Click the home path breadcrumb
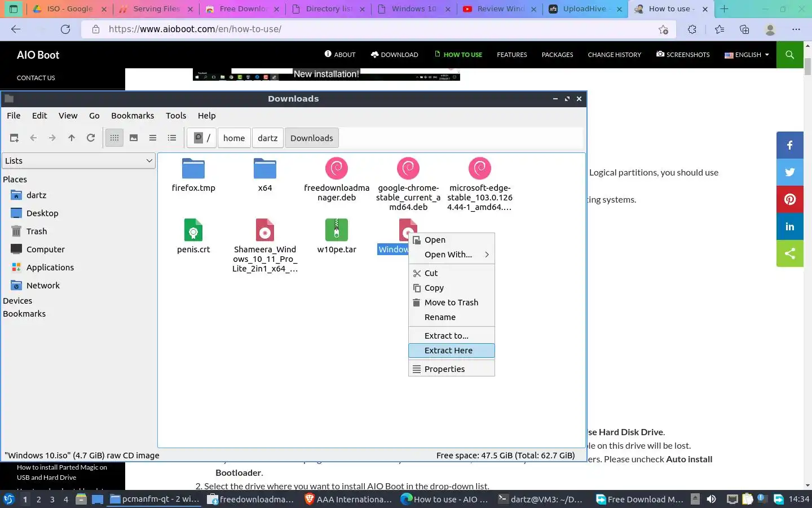812x508 pixels. [234, 138]
